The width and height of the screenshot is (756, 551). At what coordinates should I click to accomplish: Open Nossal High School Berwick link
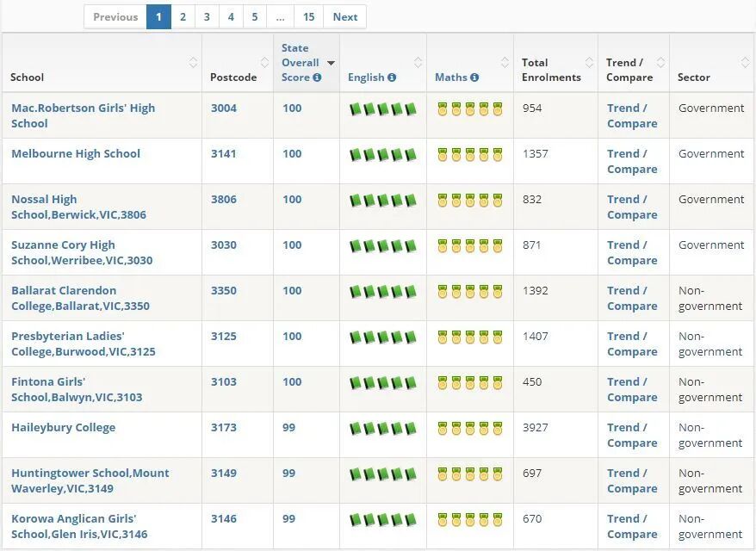pyautogui.click(x=78, y=207)
